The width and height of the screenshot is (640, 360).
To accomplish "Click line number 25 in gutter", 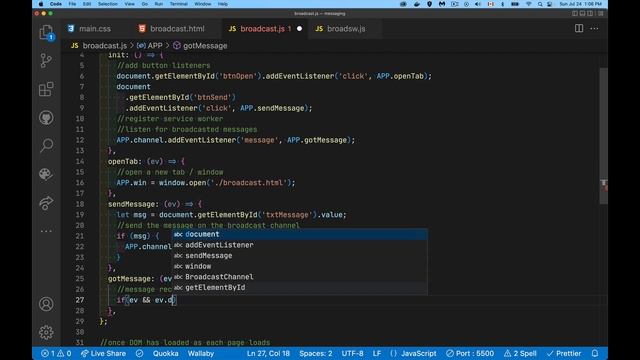I will [80, 279].
